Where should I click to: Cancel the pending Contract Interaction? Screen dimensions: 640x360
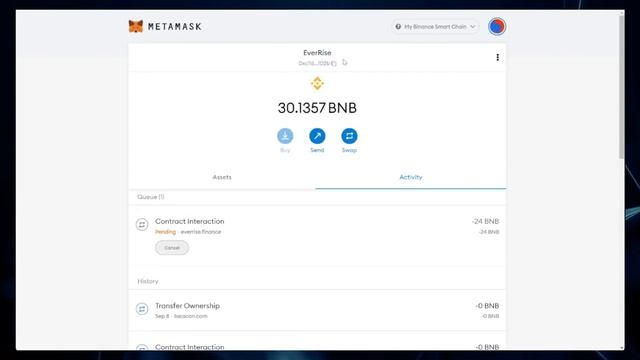172,248
